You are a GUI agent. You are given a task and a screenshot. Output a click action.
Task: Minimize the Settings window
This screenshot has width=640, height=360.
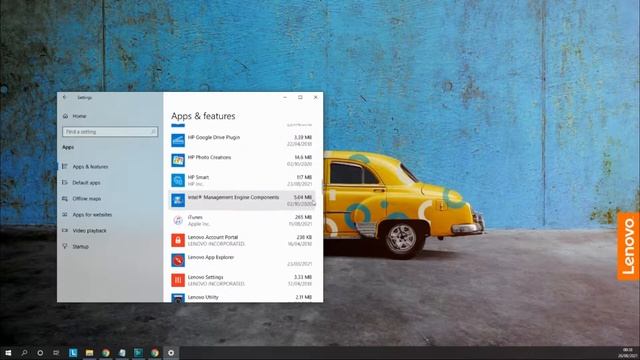[285, 98]
